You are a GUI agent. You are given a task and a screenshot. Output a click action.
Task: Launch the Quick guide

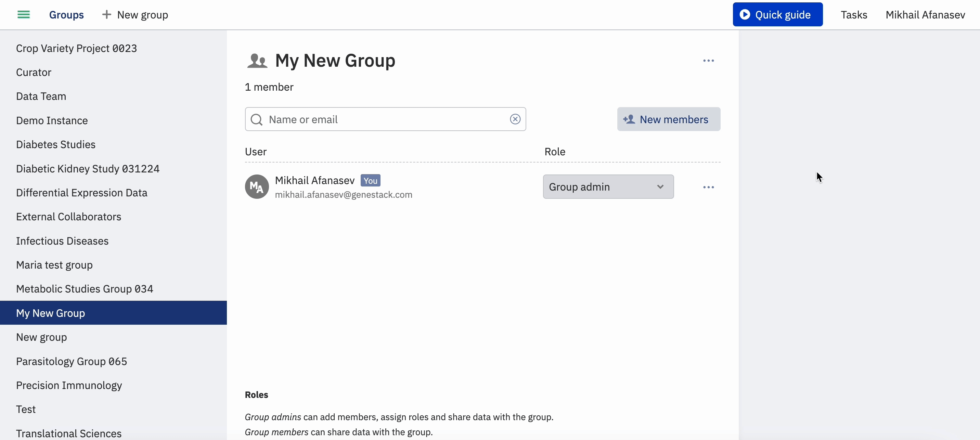(778, 14)
